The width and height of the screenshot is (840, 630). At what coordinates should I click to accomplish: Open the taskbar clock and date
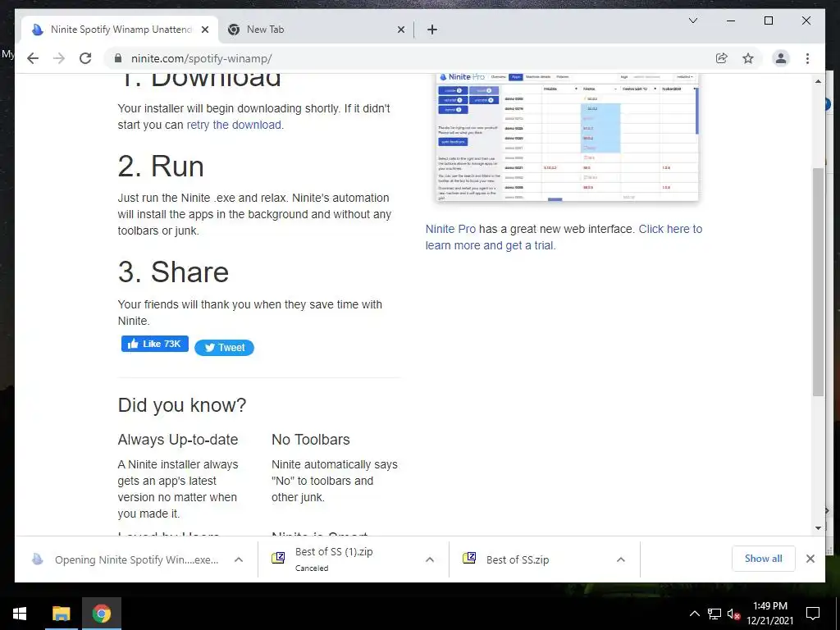[x=769, y=614]
